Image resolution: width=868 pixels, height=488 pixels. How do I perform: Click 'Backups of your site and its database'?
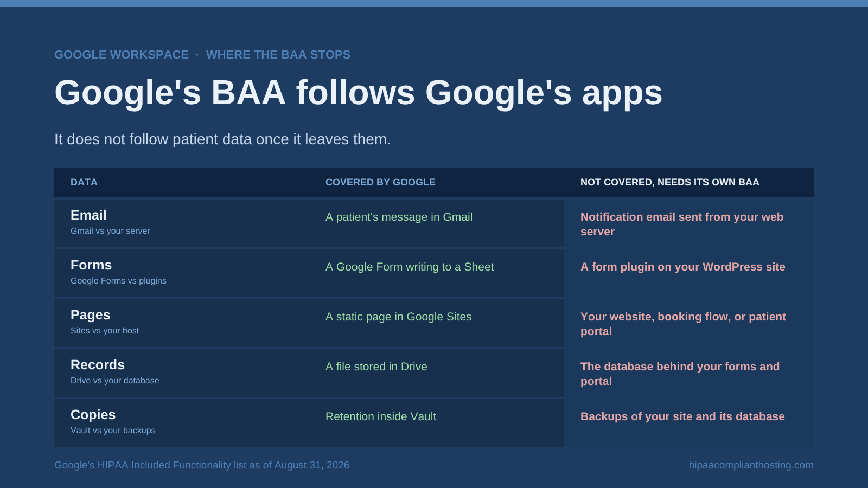point(682,416)
